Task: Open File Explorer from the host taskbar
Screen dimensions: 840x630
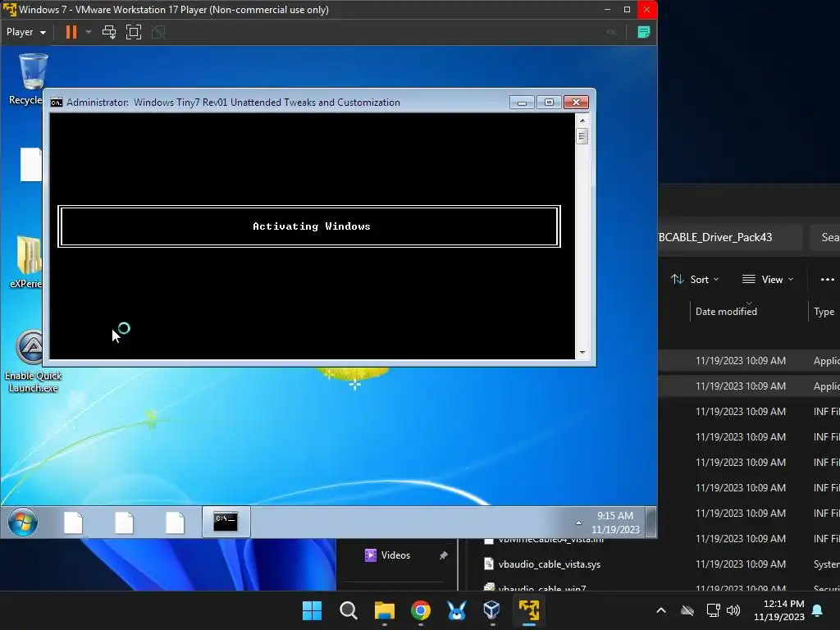Action: coord(384,610)
